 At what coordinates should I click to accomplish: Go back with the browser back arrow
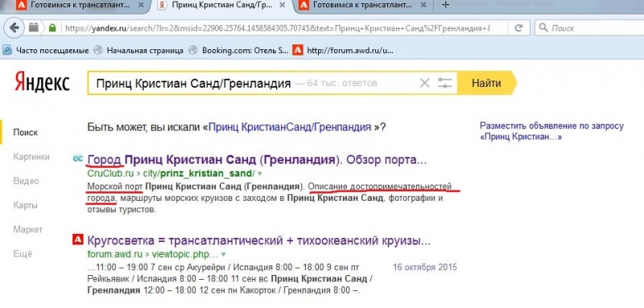[14, 28]
